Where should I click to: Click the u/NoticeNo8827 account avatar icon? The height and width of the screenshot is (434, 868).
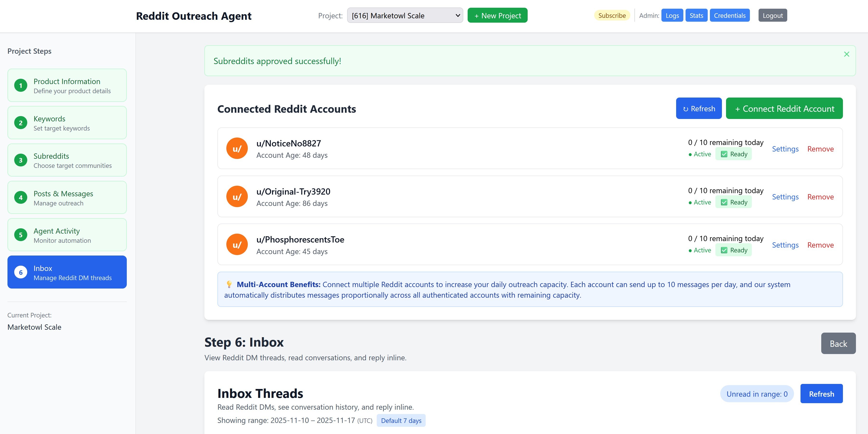[x=237, y=148]
